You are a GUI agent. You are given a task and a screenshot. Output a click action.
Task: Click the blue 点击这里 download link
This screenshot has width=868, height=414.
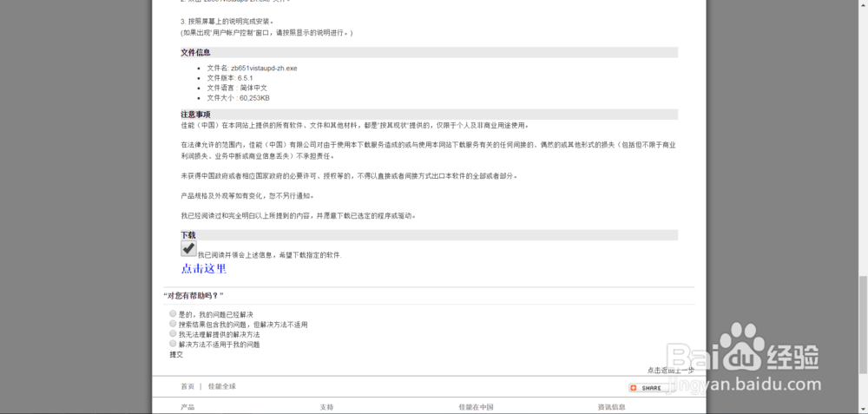pos(204,269)
